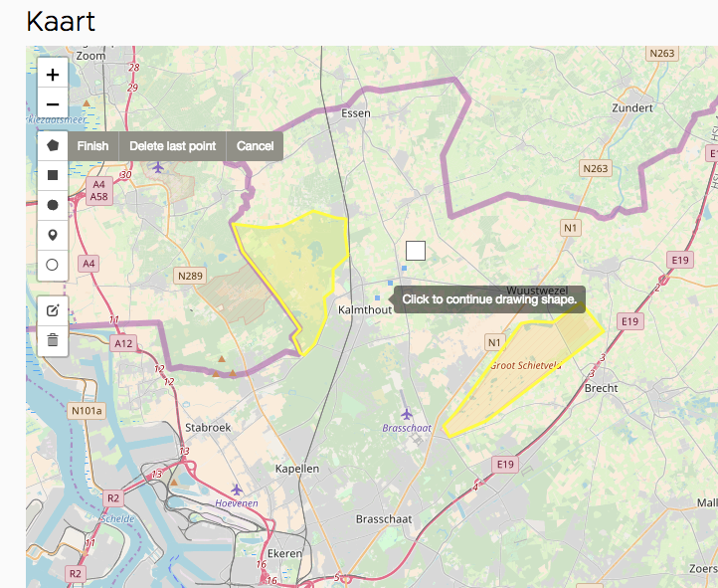The width and height of the screenshot is (718, 588).
Task: Cancel the current drawing
Action: 255,146
